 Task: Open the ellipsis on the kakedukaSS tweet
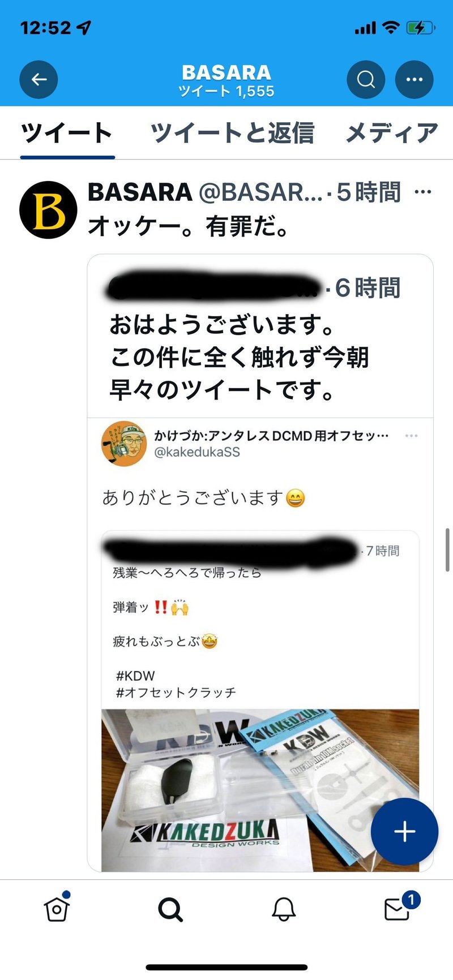(412, 436)
